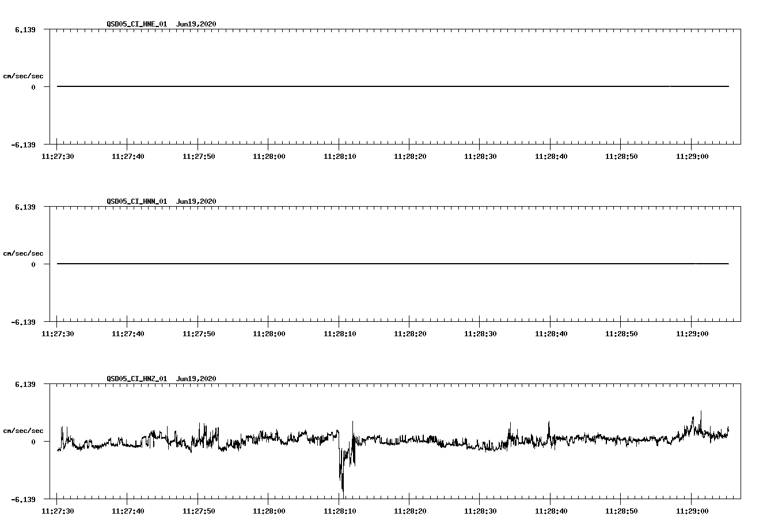
Task: Click the 11:28:10 time label on HNE plot
Action: tap(340, 157)
